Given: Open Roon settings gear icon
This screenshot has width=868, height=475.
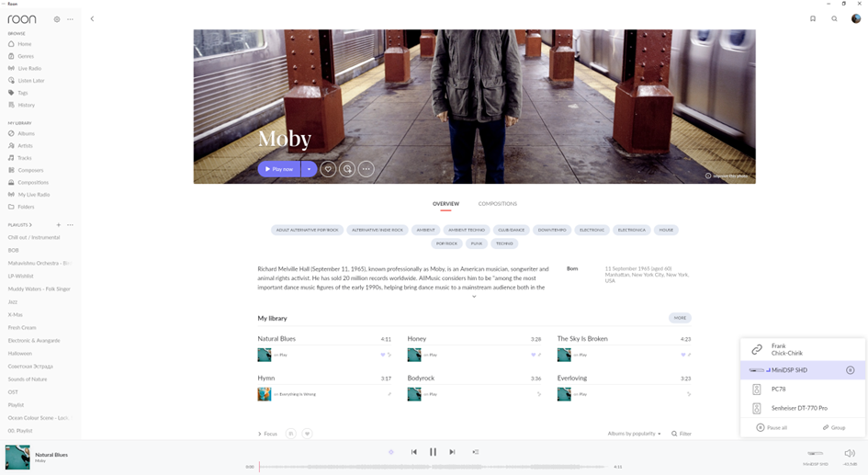Looking at the screenshot, I should click(56, 18).
